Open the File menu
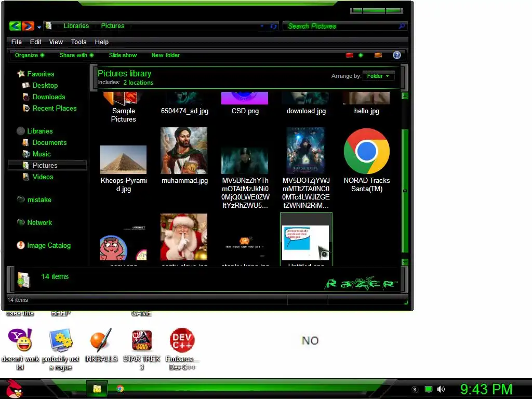The image size is (532, 399). click(x=16, y=42)
